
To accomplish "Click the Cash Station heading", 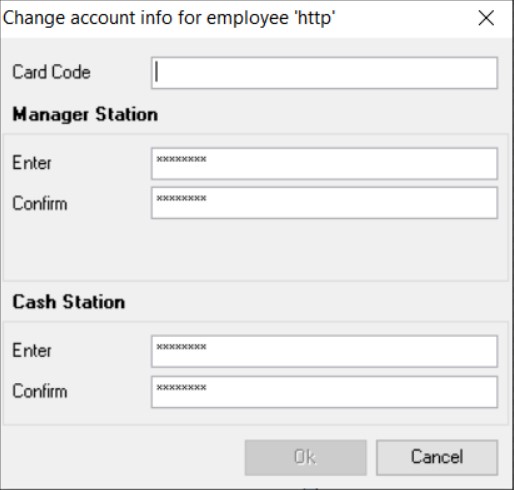I will pyautogui.click(x=69, y=302).
